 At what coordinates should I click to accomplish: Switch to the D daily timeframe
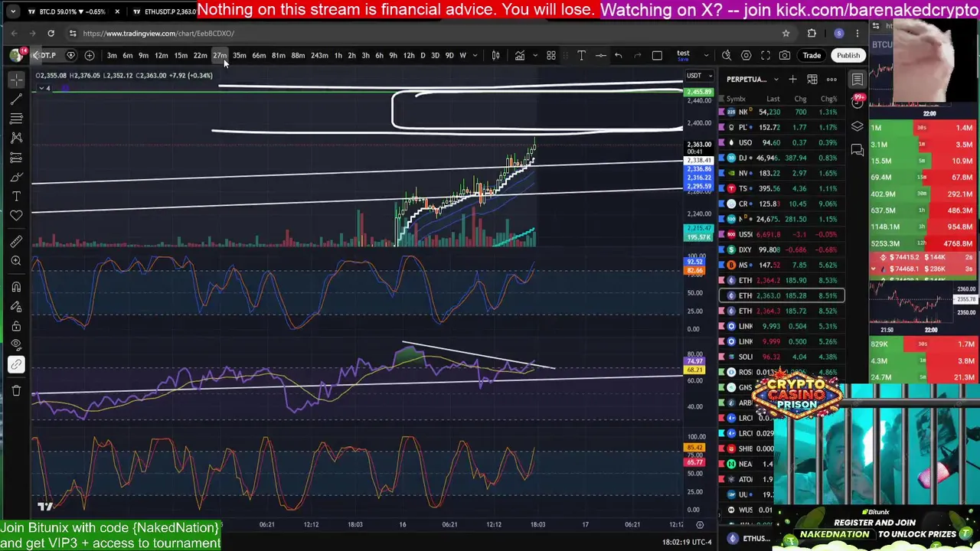click(423, 55)
